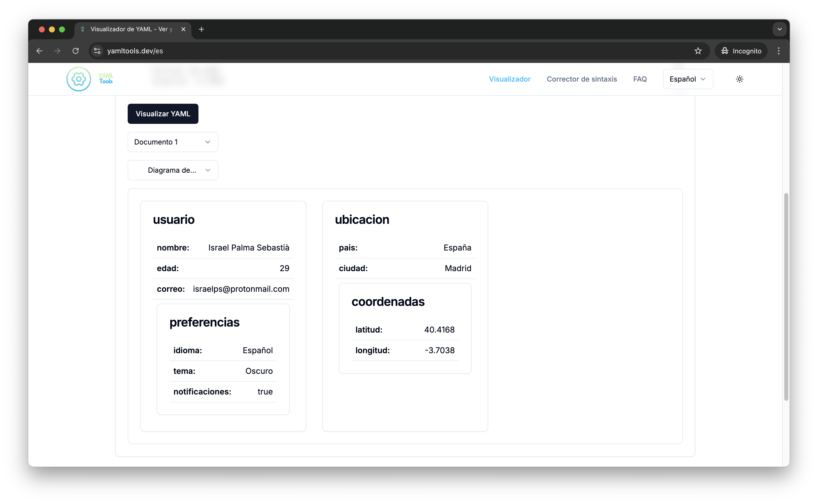Click the notificaciones: label
This screenshot has height=504, width=818.
202,392
